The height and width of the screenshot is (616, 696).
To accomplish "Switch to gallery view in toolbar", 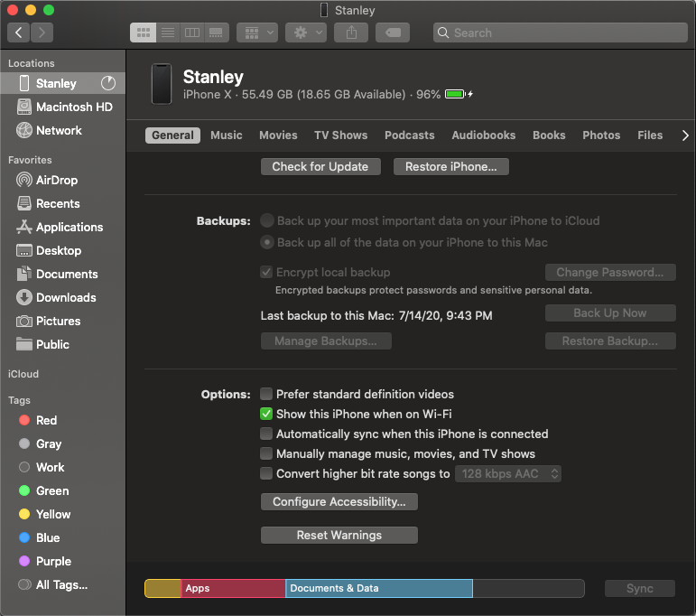I will pos(217,33).
